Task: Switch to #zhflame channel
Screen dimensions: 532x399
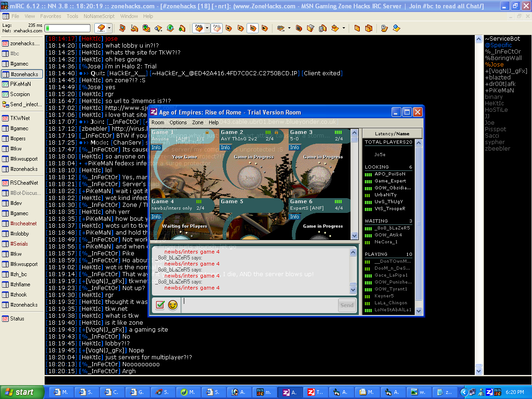Action: pyautogui.click(x=22, y=284)
